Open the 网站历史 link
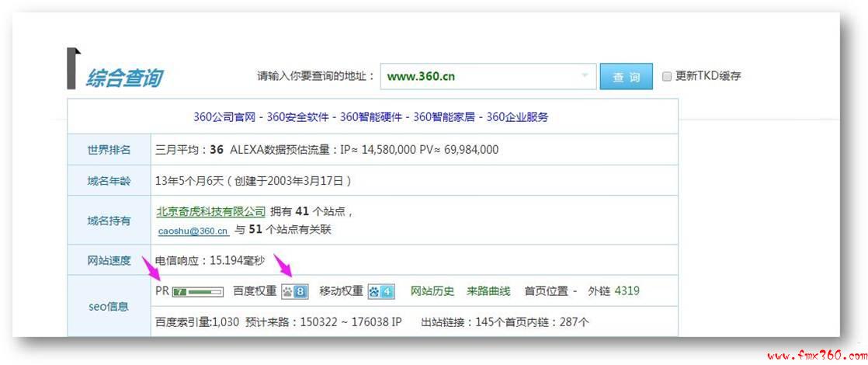Screen dimensions: 868x365 (432, 290)
